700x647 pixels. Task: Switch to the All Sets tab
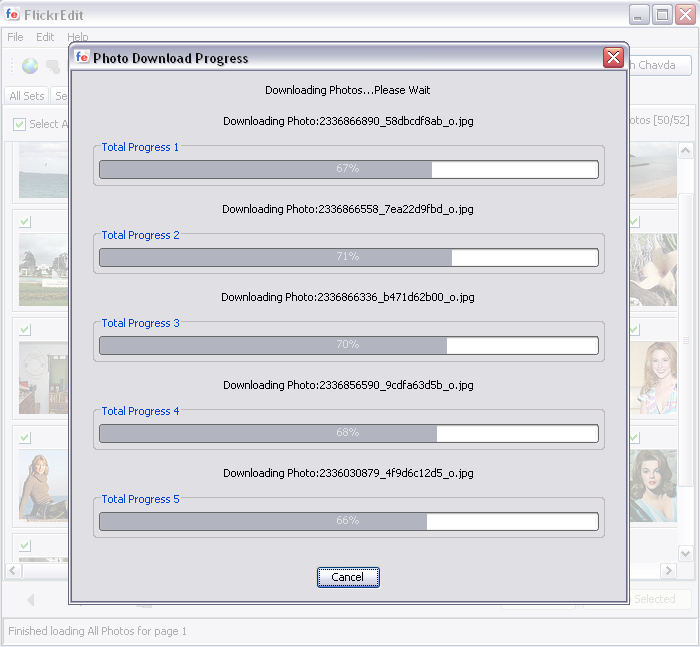(27, 96)
